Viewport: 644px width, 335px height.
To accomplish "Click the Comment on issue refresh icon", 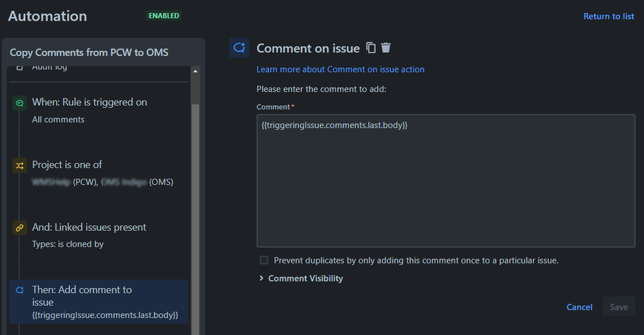I will [239, 48].
